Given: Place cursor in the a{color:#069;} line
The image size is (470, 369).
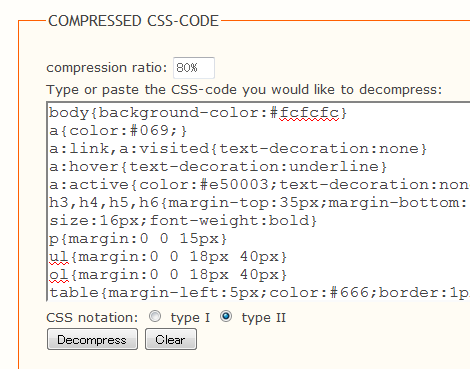Looking at the screenshot, I should (118, 131).
